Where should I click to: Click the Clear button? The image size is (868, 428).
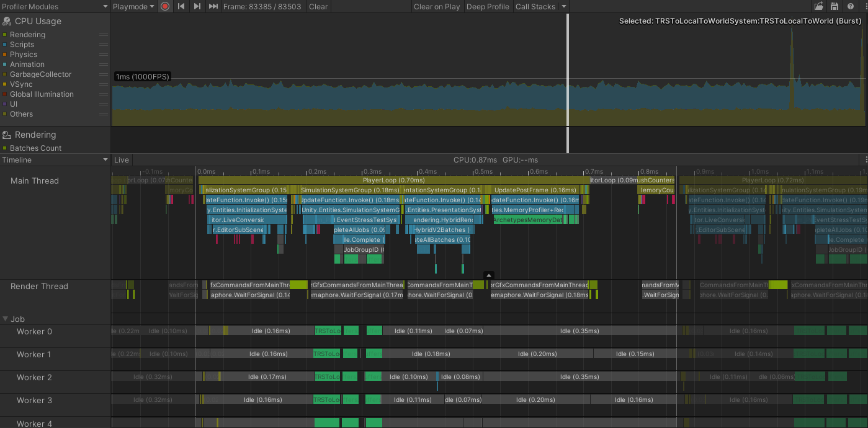pyautogui.click(x=318, y=6)
